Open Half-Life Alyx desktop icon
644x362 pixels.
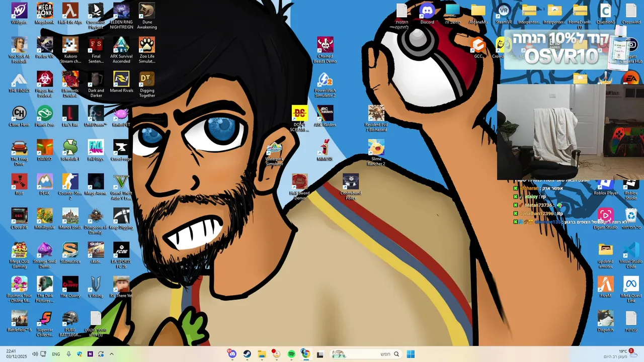click(70, 14)
